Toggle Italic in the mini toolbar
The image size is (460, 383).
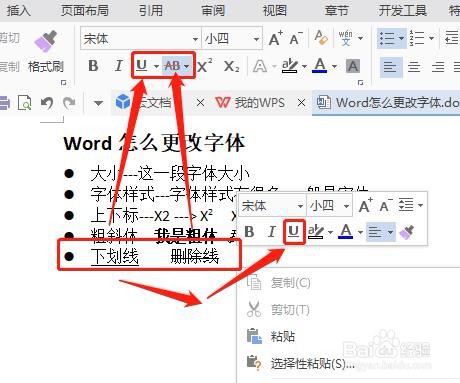coord(272,231)
